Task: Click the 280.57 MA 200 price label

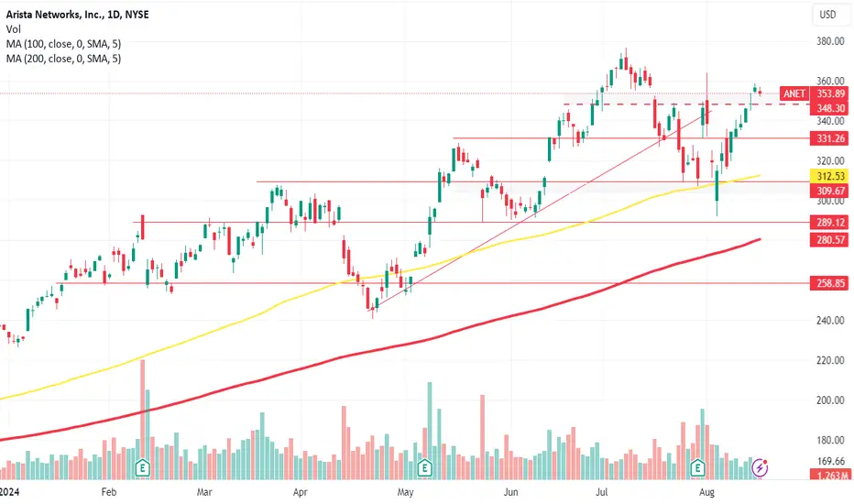Action: tap(830, 240)
